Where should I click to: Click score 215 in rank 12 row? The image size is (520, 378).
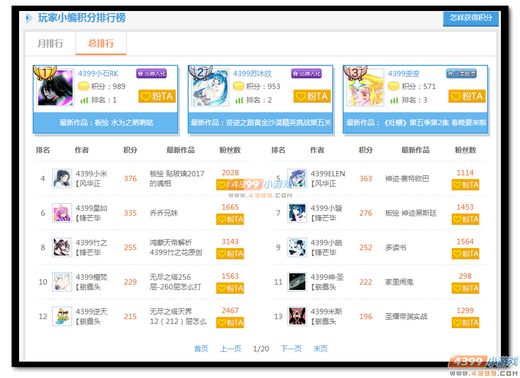(130, 316)
